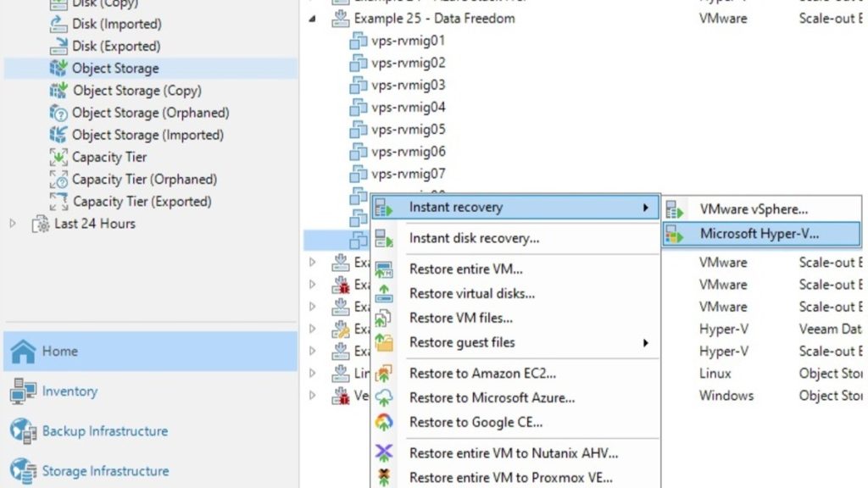Select the vps-rvmig02 backup entry
The width and height of the screenshot is (868, 488).
[409, 63]
